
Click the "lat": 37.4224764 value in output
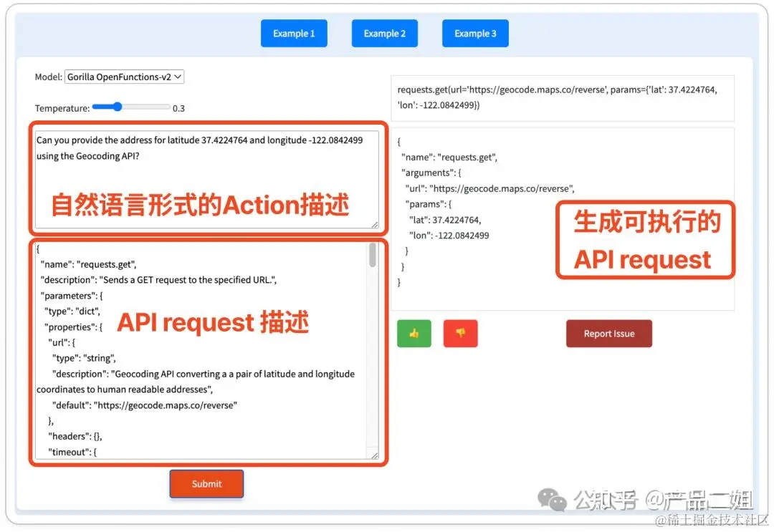[x=445, y=220]
